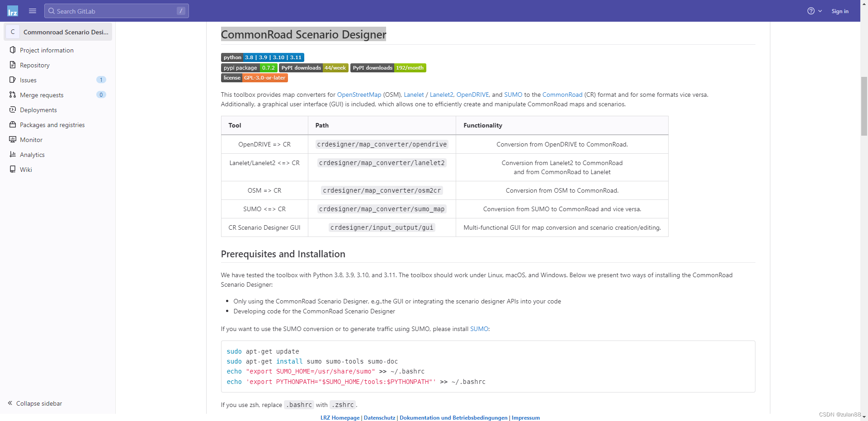Viewport: 868px width, 421px height.
Task: Open Project information section
Action: click(x=46, y=50)
